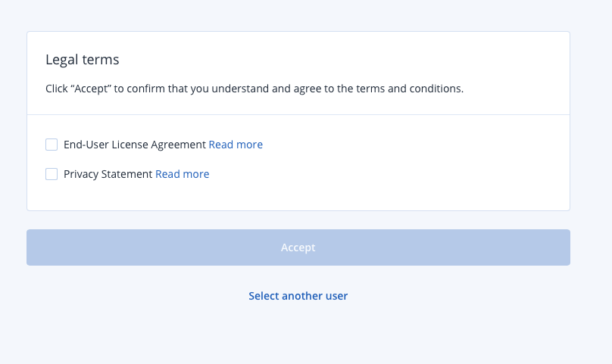Click the word 'user' in Select another user

point(336,296)
